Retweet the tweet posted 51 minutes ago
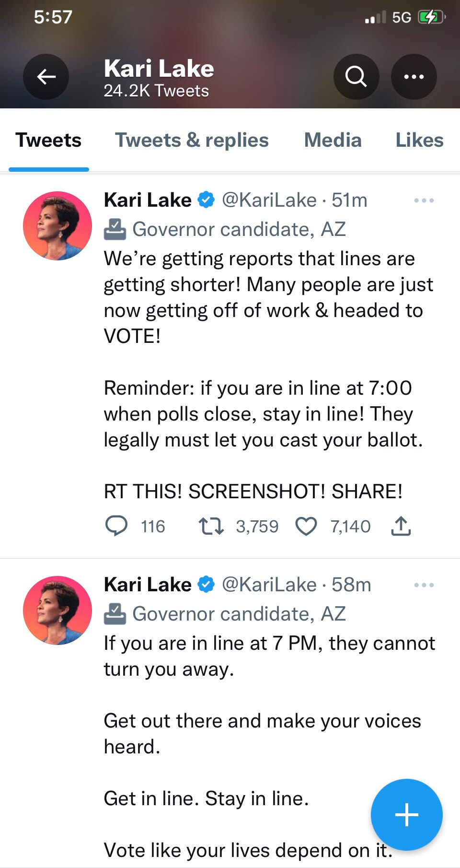460x868 pixels. [211, 526]
